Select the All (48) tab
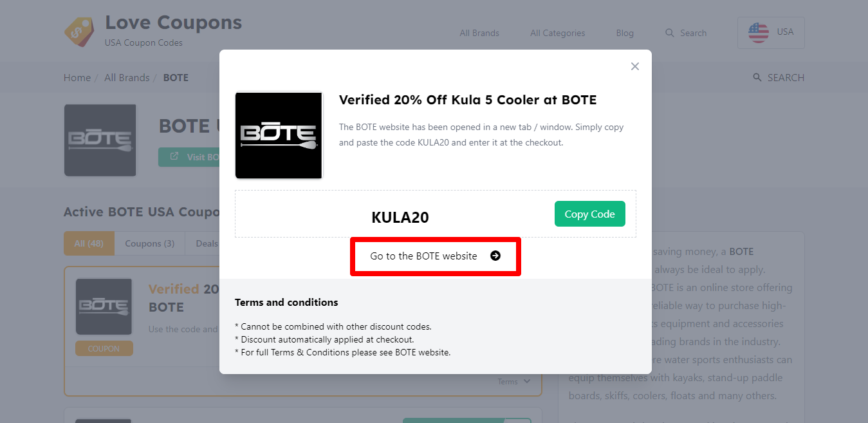The width and height of the screenshot is (868, 423). (x=89, y=243)
